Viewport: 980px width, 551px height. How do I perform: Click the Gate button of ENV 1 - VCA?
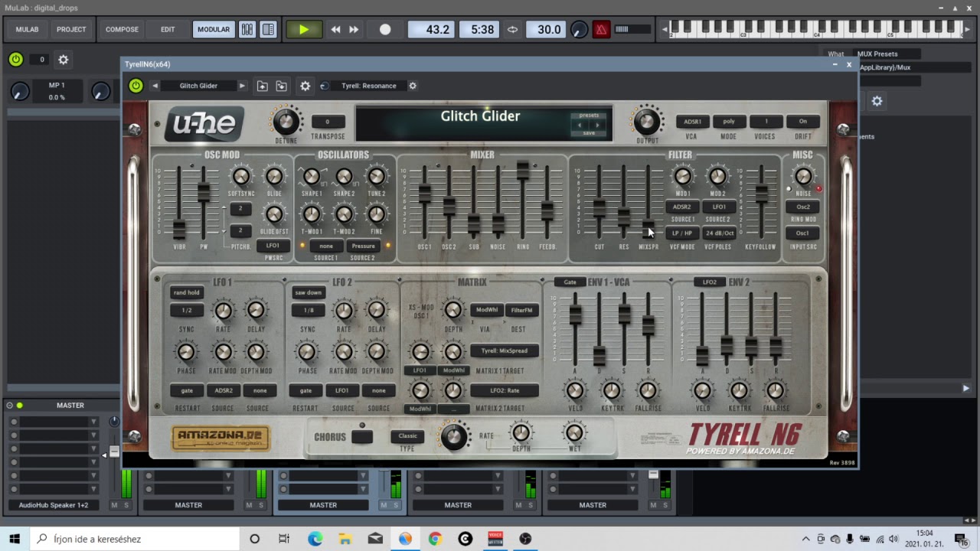(570, 282)
